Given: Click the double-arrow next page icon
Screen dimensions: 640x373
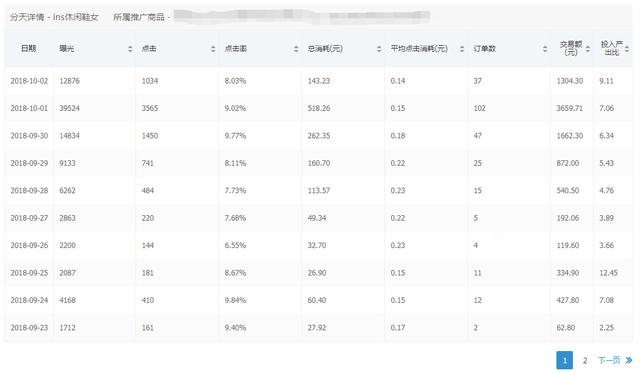Looking at the screenshot, I should pos(629,360).
